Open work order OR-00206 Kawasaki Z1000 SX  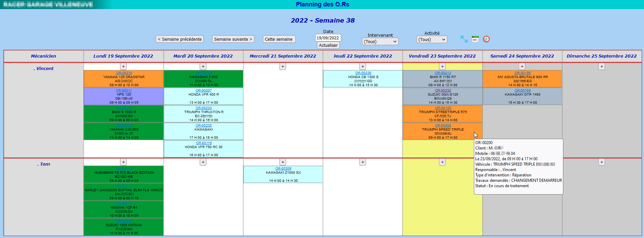point(283,169)
